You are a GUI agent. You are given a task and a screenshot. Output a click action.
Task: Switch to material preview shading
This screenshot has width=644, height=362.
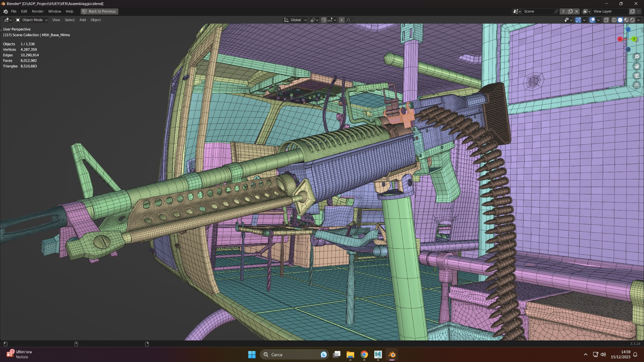point(626,20)
